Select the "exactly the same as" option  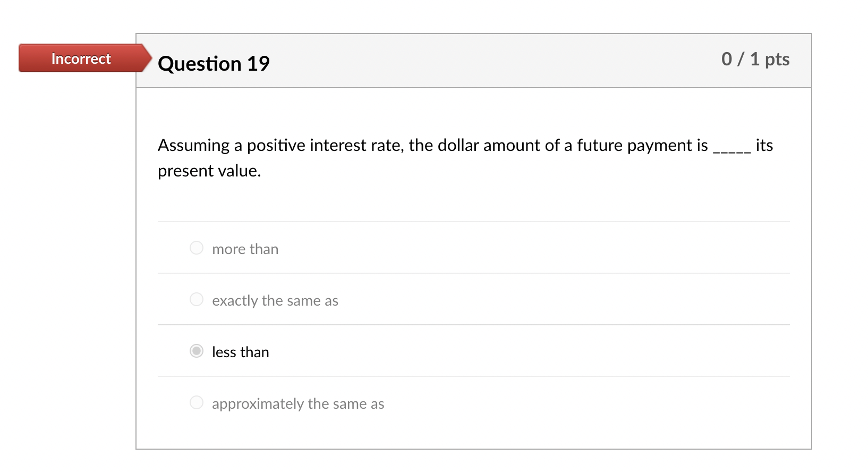click(197, 299)
